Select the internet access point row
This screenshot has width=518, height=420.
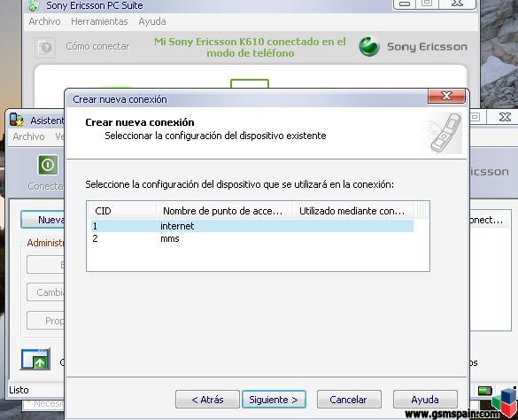point(252,226)
